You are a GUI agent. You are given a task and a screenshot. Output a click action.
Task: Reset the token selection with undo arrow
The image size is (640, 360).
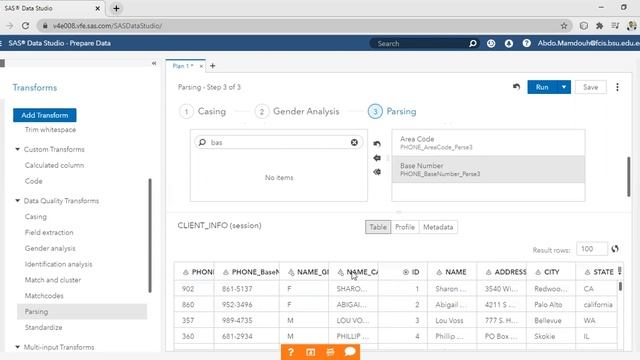(x=377, y=144)
